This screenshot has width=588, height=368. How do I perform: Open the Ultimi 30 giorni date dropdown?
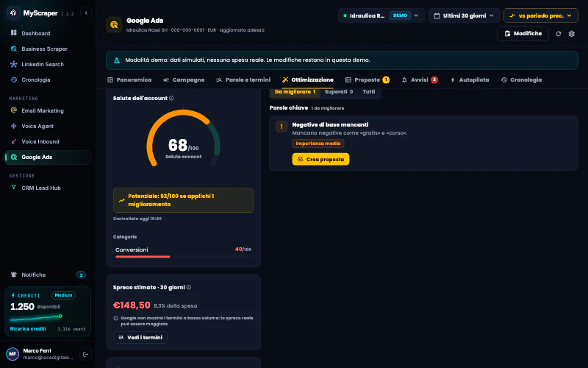coord(465,15)
